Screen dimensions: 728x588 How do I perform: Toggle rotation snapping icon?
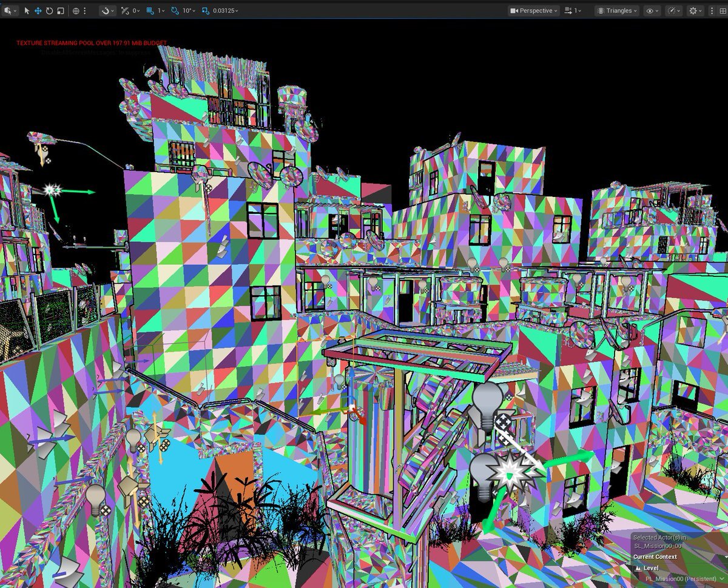175,11
